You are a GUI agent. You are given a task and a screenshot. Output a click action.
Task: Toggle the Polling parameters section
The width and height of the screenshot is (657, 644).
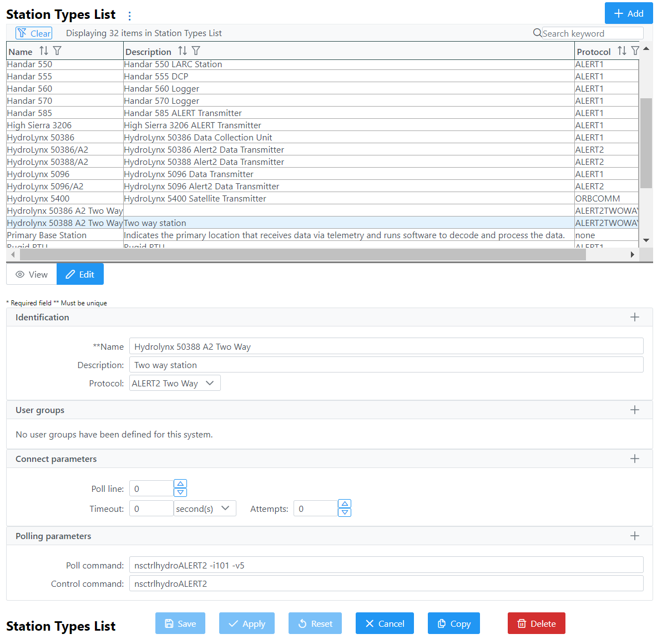(635, 536)
